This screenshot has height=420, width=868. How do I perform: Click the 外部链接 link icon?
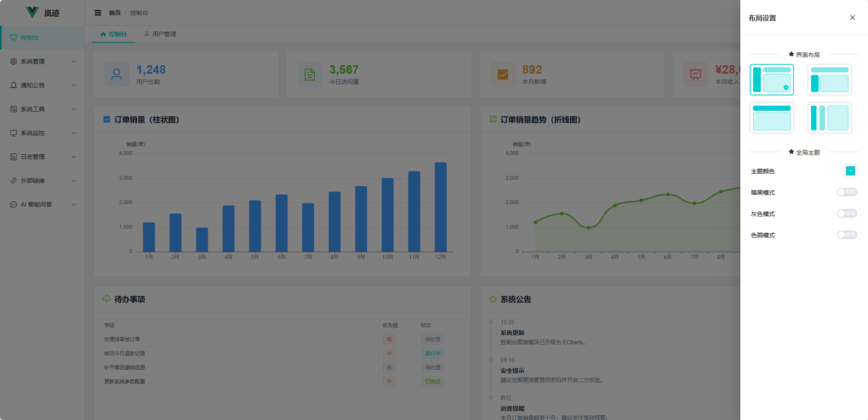click(14, 181)
